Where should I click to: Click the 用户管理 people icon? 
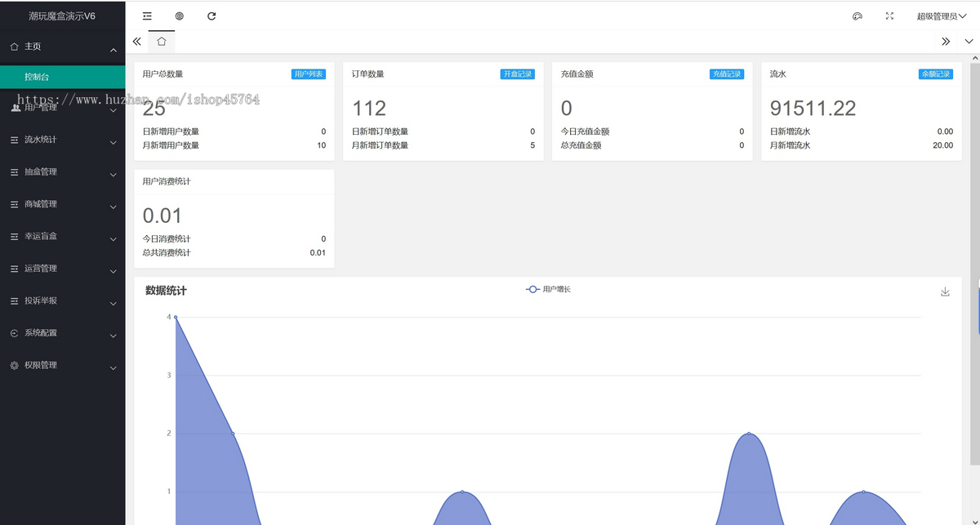tap(16, 107)
